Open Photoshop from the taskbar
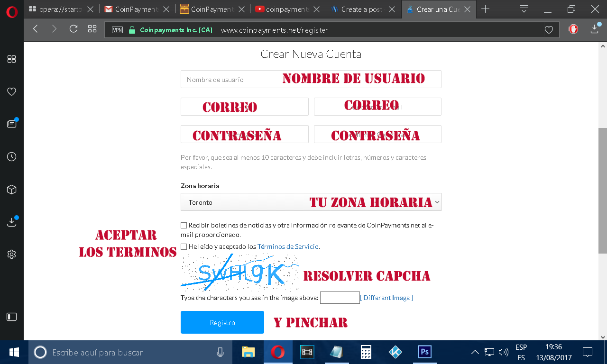607x364 pixels. coord(425,352)
